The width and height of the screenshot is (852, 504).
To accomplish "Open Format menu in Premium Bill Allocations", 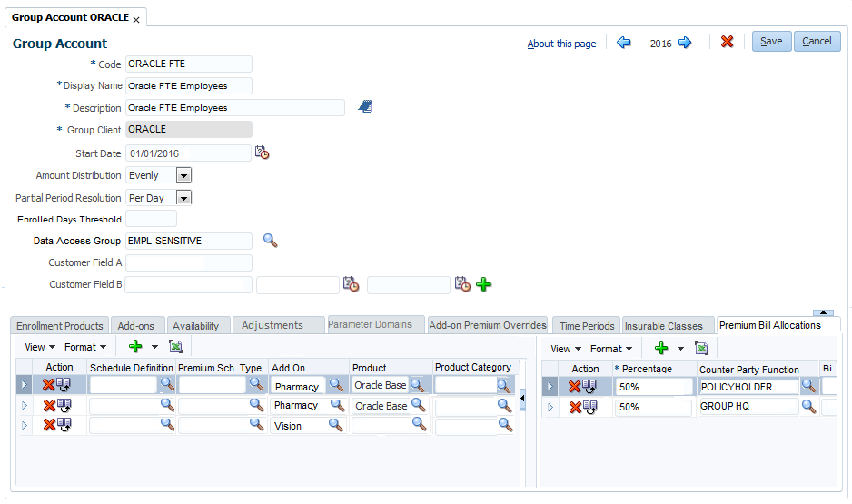I will 611,349.
